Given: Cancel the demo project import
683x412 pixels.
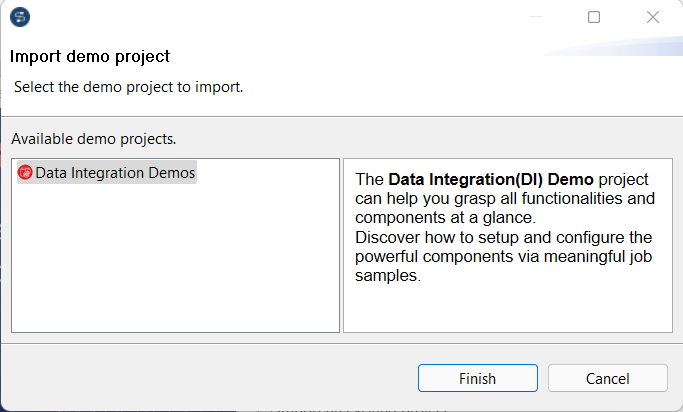Looking at the screenshot, I should [x=607, y=379].
